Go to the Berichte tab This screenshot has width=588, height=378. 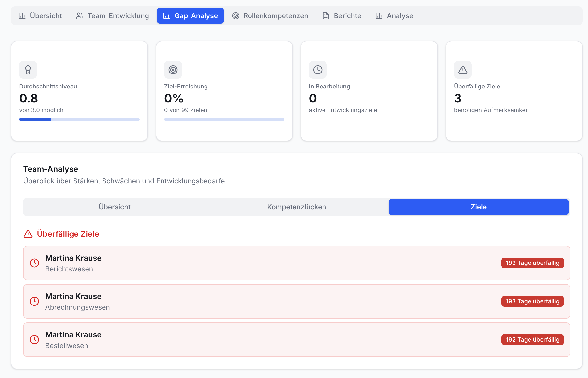[342, 16]
